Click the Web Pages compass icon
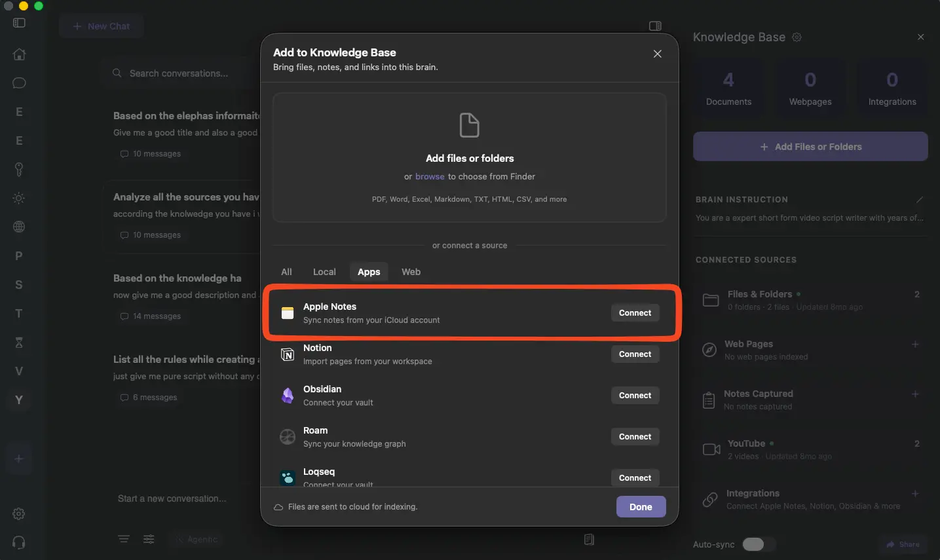940x560 pixels. tap(709, 350)
